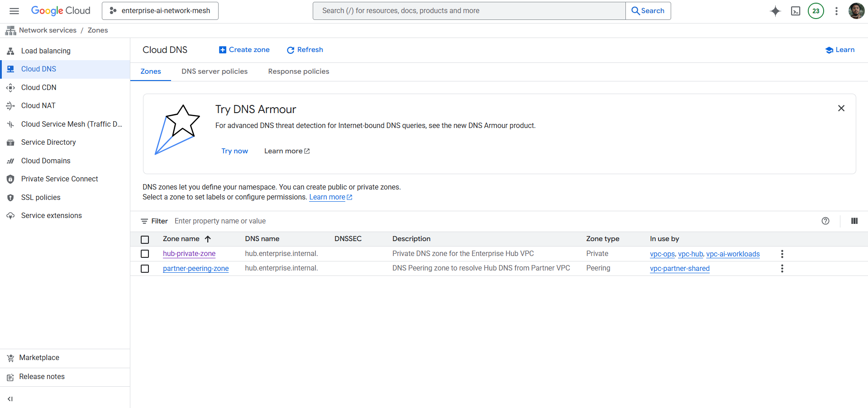Click the Cloud CDN sidebar icon
The width and height of the screenshot is (868, 408).
click(x=10, y=87)
